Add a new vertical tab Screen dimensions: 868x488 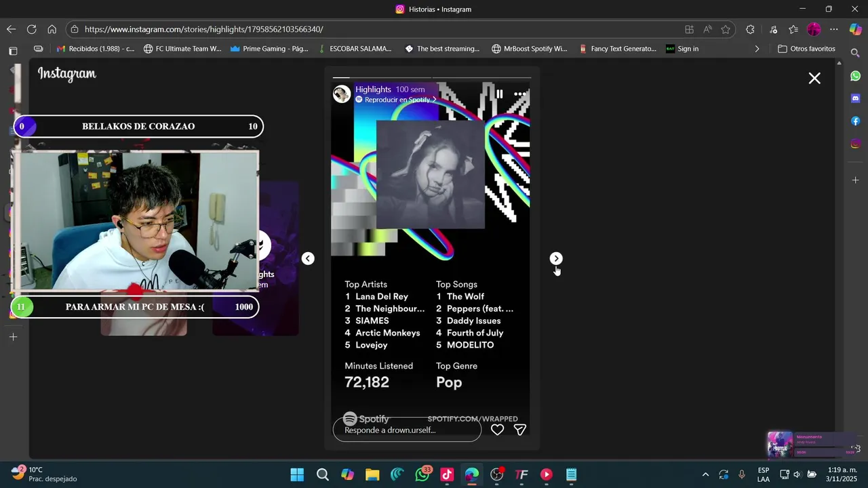(x=13, y=337)
